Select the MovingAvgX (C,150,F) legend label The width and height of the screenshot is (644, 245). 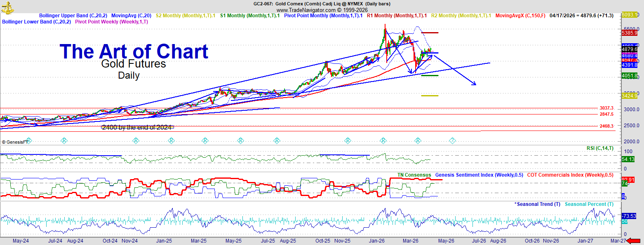tap(520, 16)
